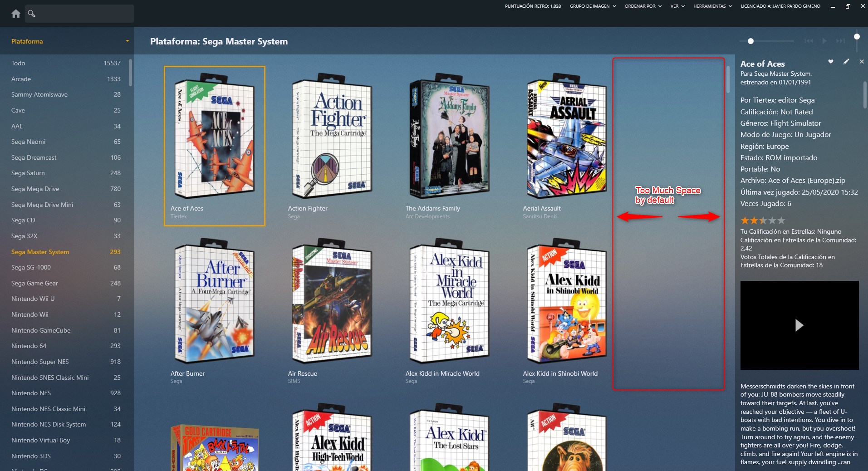The height and width of the screenshot is (471, 868).
Task: Show the Todo platform list
Action: coord(66,63)
